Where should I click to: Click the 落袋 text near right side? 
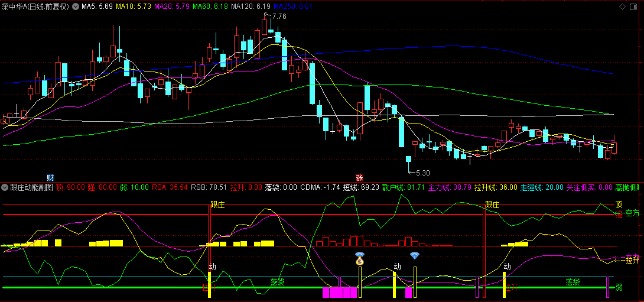pos(573,282)
